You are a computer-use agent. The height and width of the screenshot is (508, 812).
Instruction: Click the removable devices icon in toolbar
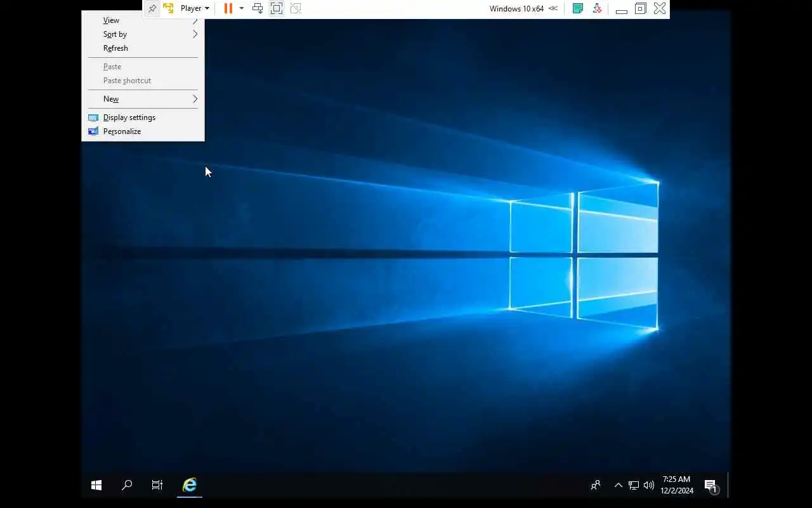(597, 8)
